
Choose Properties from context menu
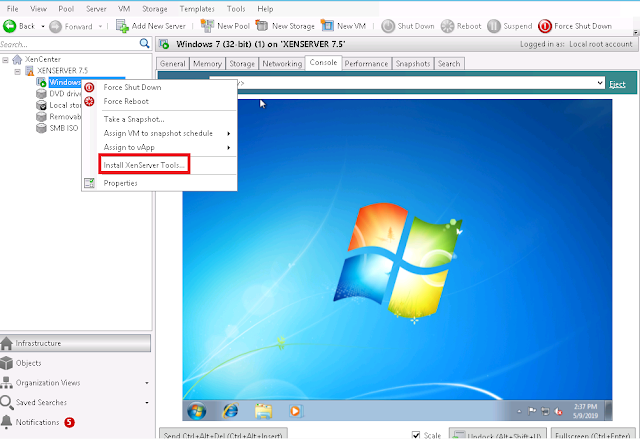pos(120,183)
